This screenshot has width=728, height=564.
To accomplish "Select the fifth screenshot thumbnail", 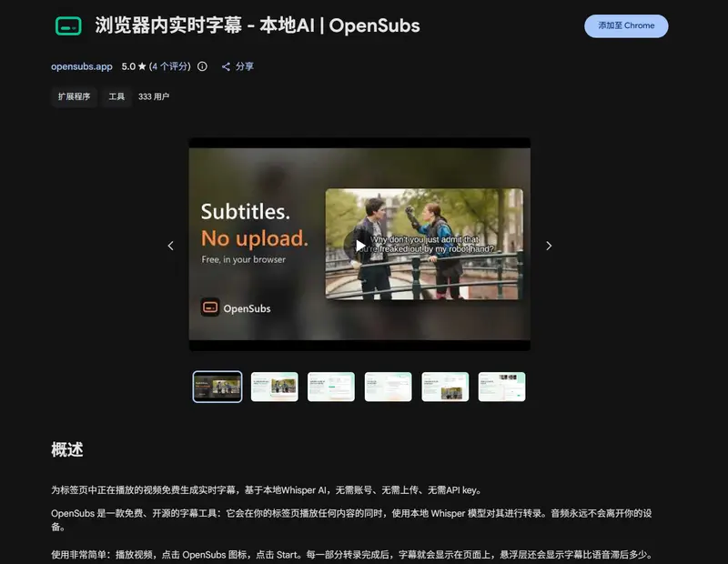I will tap(445, 387).
